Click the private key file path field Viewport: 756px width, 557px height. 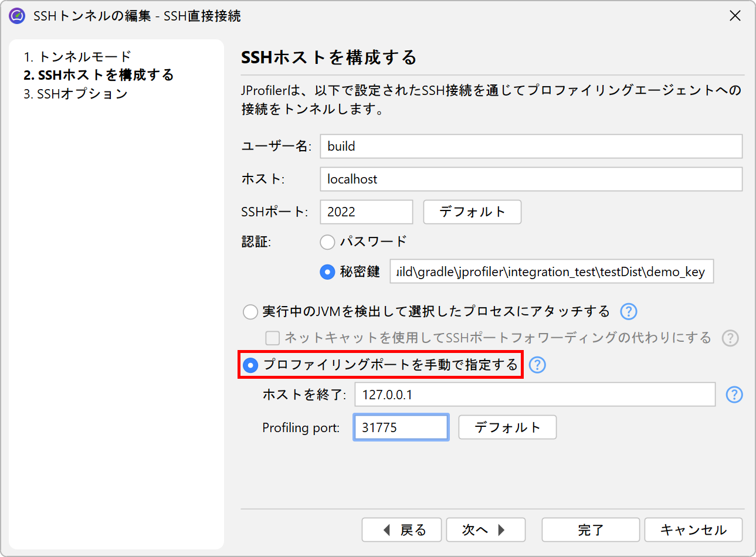(x=551, y=271)
